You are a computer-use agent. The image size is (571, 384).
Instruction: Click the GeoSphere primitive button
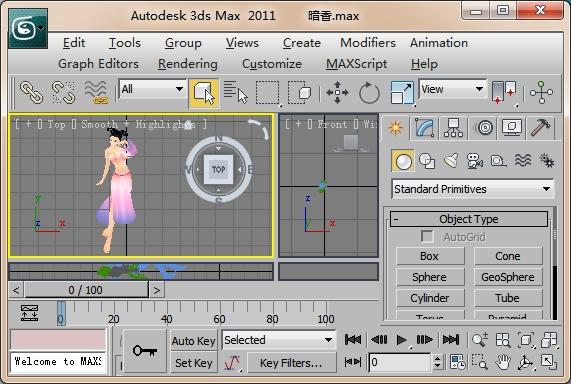pyautogui.click(x=508, y=277)
